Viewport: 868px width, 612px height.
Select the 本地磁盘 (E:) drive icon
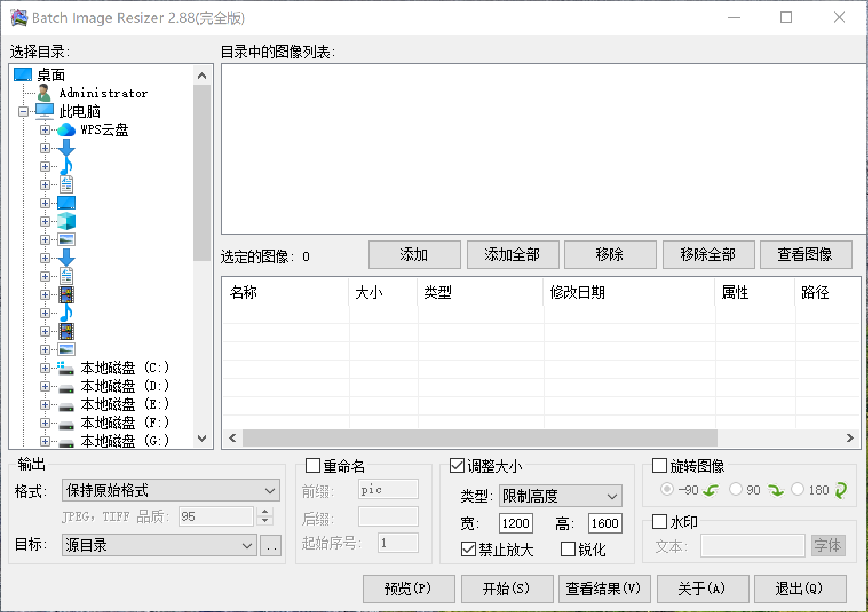point(66,405)
